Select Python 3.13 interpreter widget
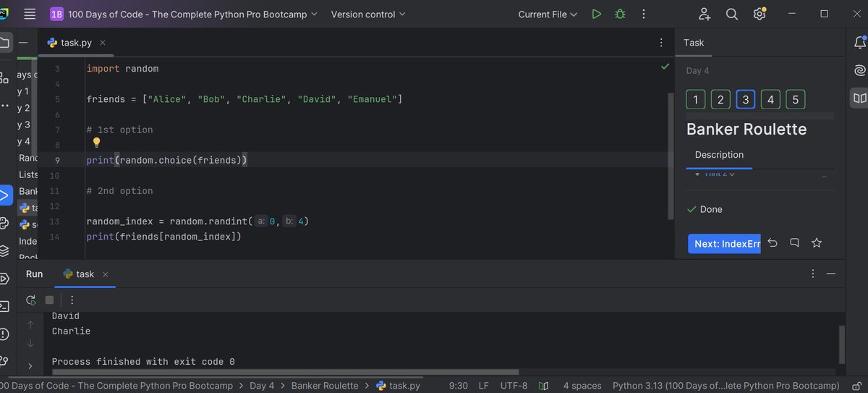Screen dimensions: 868x393 coord(726,386)
